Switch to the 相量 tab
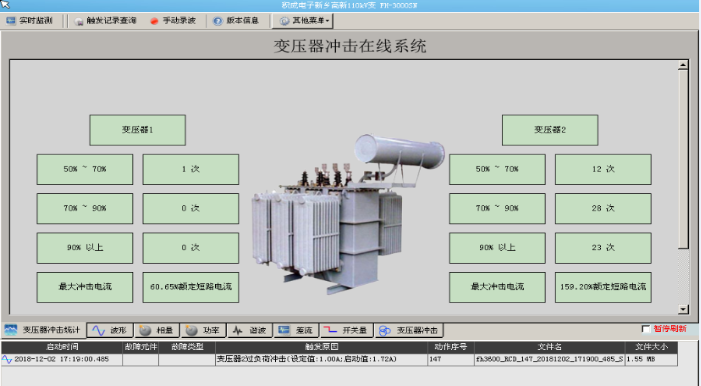The height and width of the screenshot is (386, 701). (x=157, y=331)
